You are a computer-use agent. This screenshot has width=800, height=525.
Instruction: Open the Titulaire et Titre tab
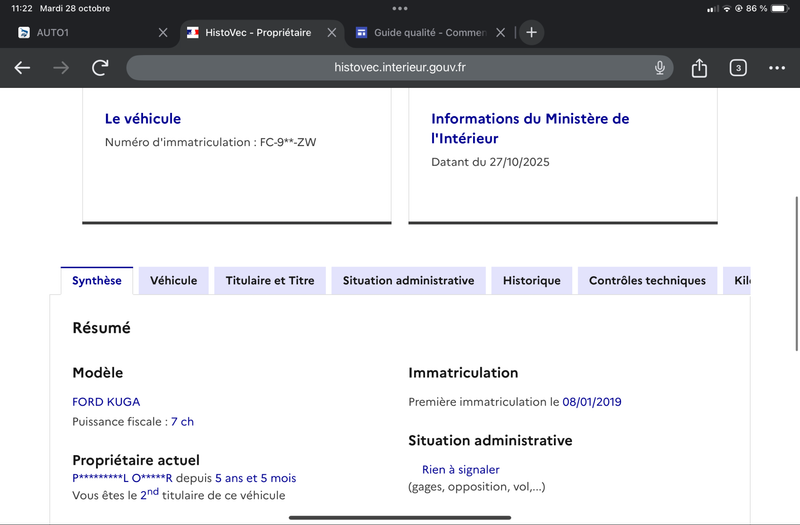coord(270,281)
